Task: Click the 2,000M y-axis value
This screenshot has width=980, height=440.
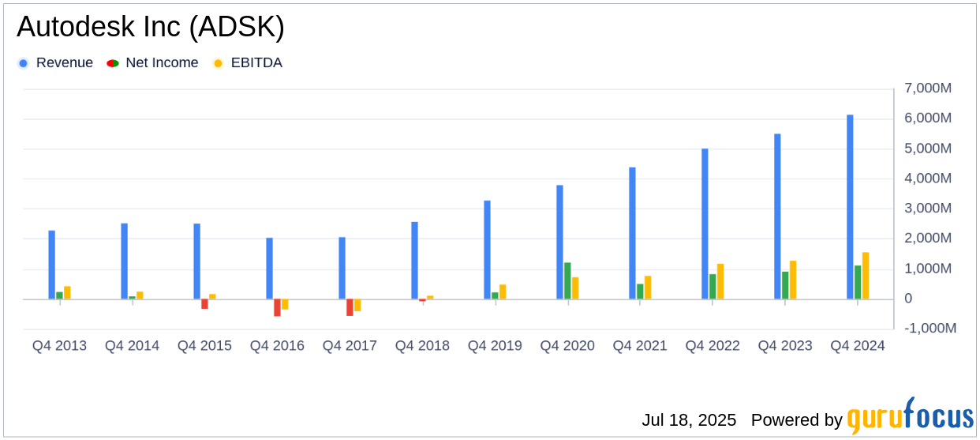Action: (928, 239)
